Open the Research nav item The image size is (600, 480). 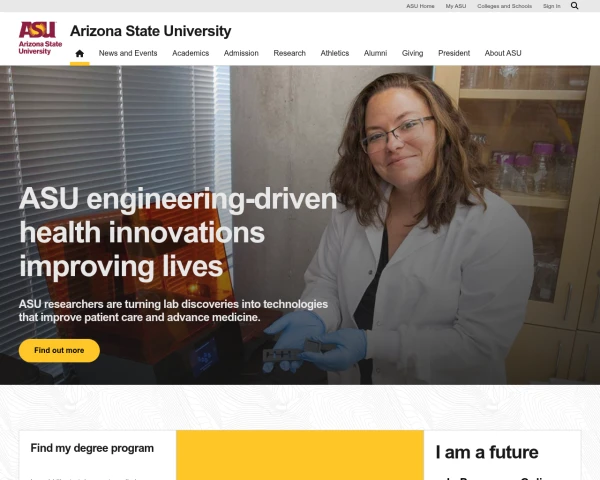click(x=290, y=53)
